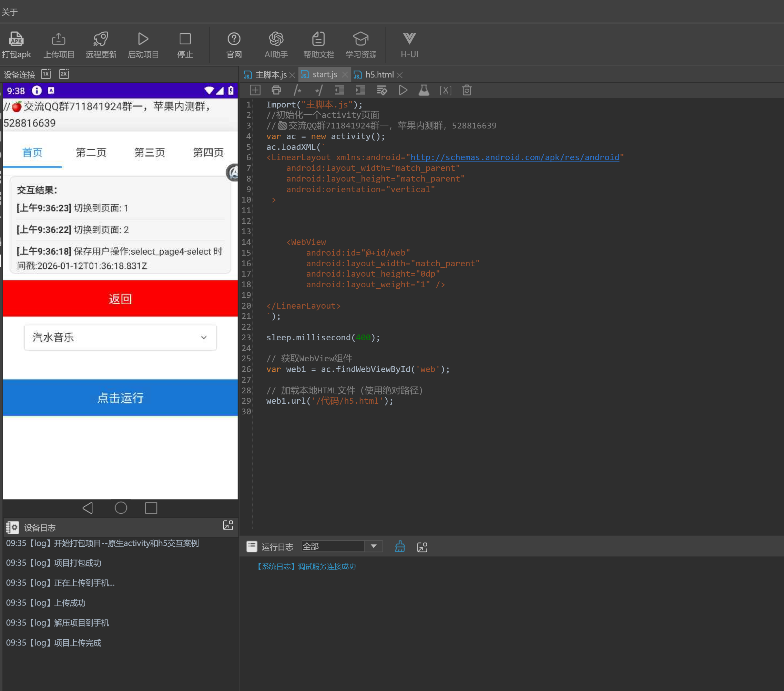This screenshot has height=691, width=784.
Task: Select the 第二页 tab in phone preview
Action: click(x=91, y=153)
